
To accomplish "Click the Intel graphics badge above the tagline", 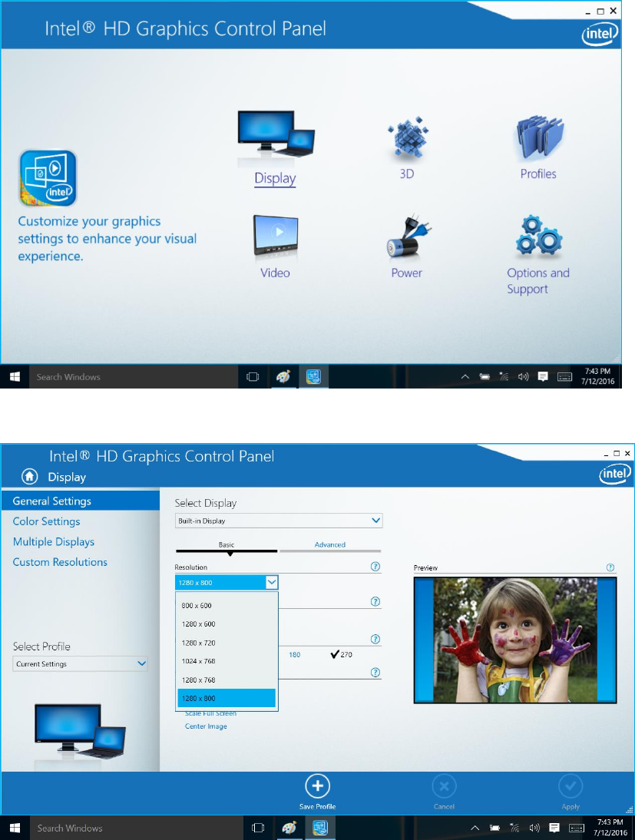I will click(x=48, y=178).
